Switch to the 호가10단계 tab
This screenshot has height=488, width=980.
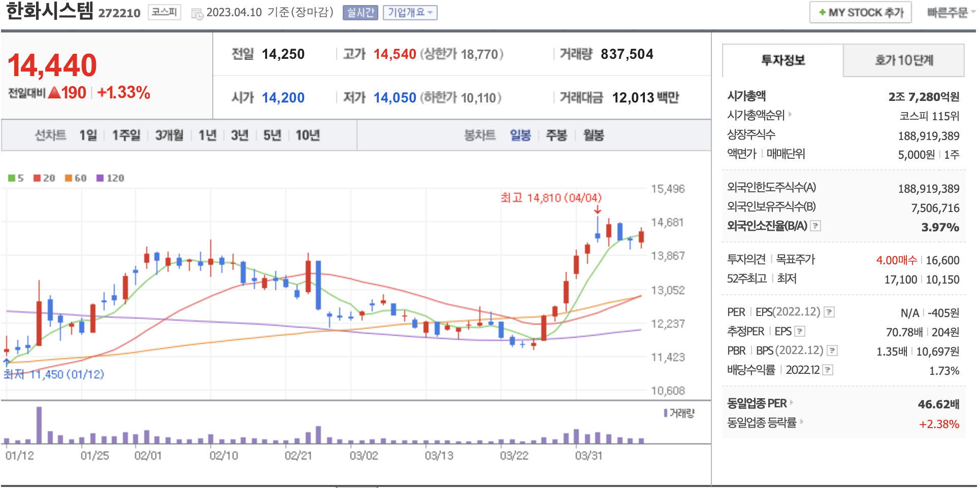pyautogui.click(x=904, y=60)
